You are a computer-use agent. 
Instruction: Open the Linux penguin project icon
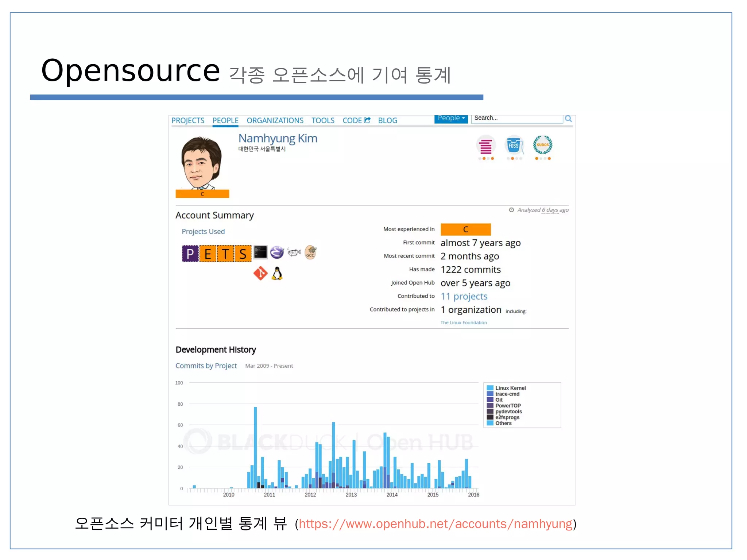coord(277,273)
